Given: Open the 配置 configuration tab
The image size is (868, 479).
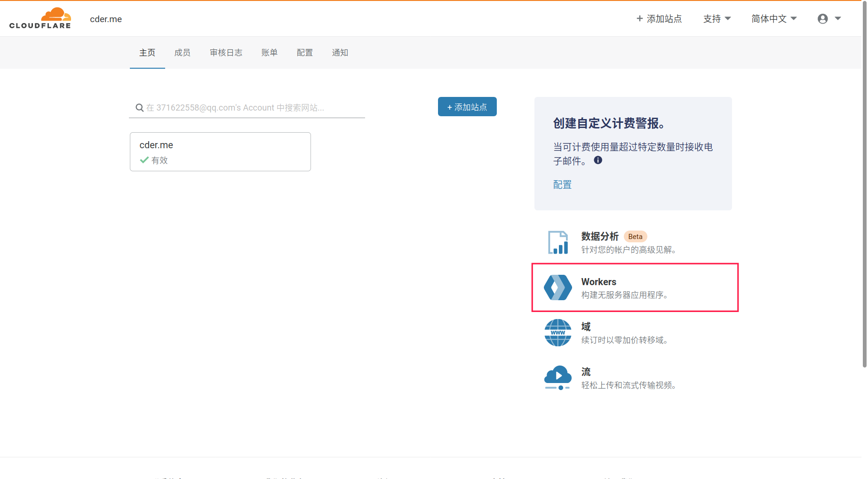Looking at the screenshot, I should click(x=305, y=53).
